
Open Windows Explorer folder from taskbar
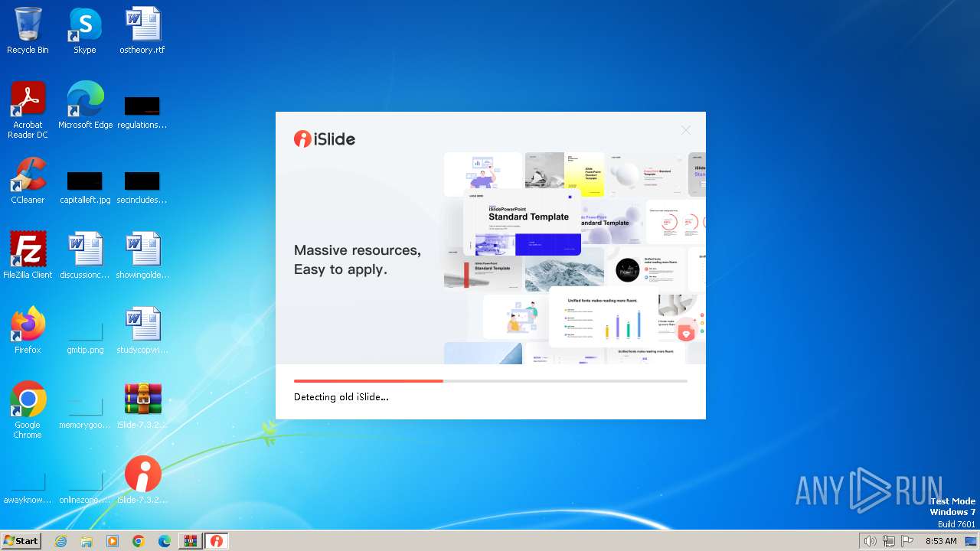coord(87,541)
